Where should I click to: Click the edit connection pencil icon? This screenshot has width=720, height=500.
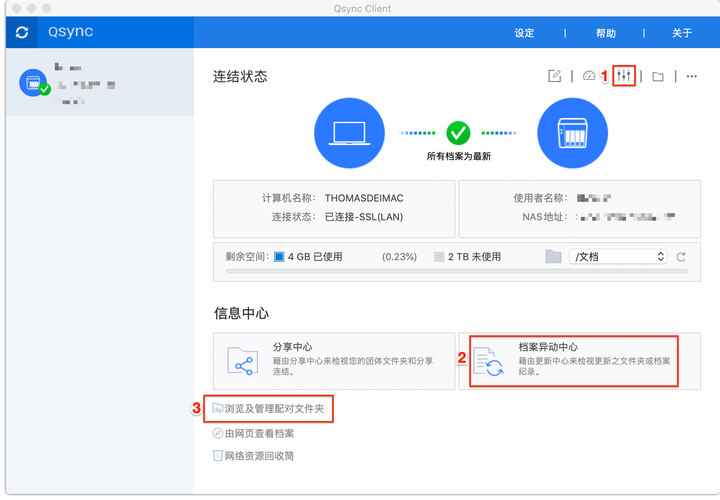(554, 76)
